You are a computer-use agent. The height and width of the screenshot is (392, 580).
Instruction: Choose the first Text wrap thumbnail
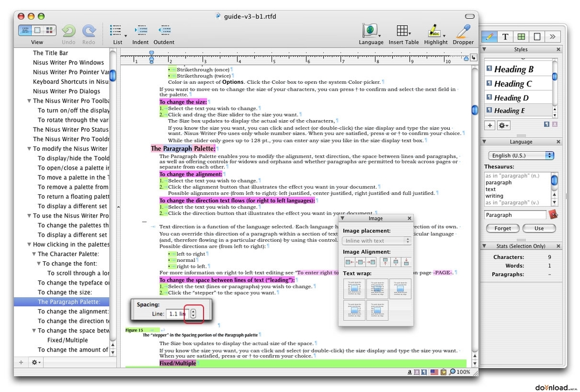(x=354, y=289)
